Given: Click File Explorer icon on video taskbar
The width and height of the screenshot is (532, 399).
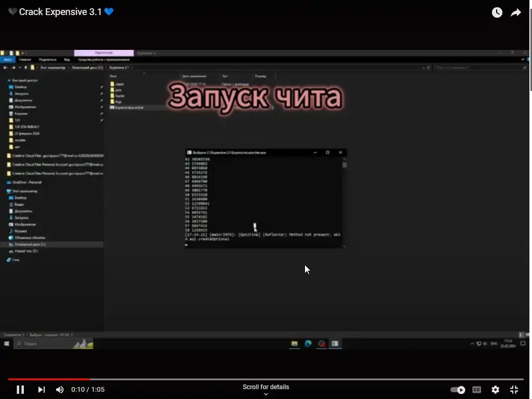Looking at the screenshot, I should pyautogui.click(x=295, y=344).
